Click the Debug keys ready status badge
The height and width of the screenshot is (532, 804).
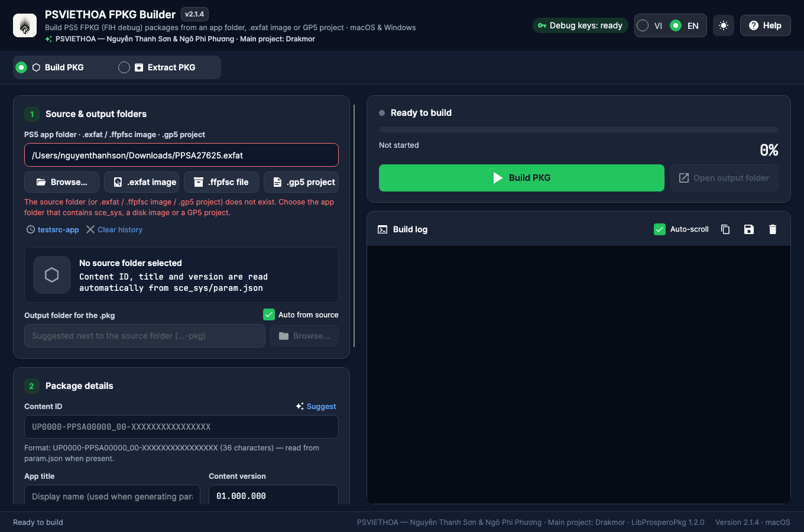[x=580, y=25]
